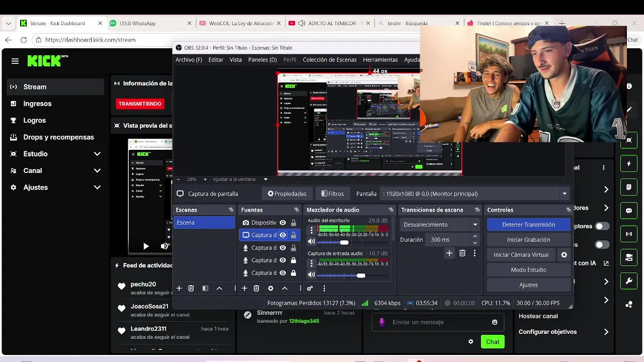Click Kick right sidebar chat bubble icon
The width and height of the screenshot is (644, 362).
(629, 211)
